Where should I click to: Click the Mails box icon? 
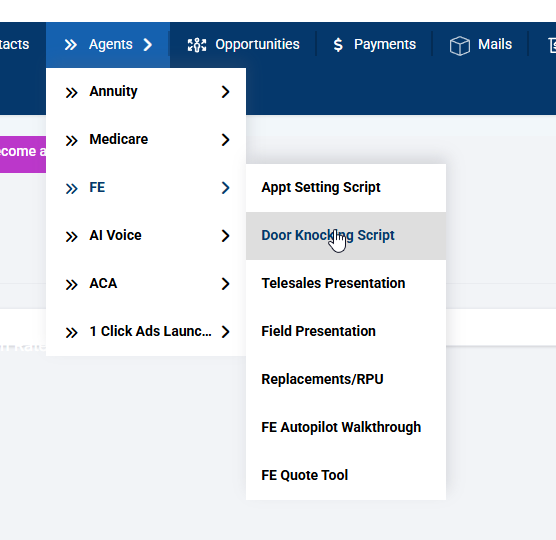click(460, 45)
